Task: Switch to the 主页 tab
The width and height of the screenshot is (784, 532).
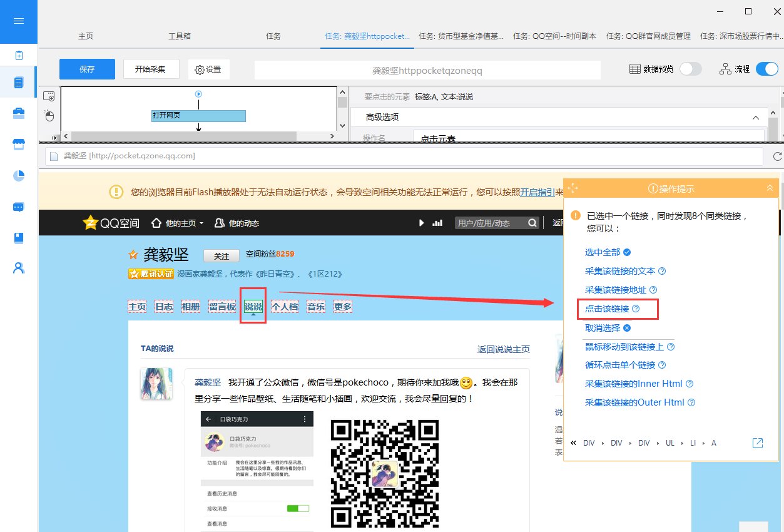Action: [86, 36]
